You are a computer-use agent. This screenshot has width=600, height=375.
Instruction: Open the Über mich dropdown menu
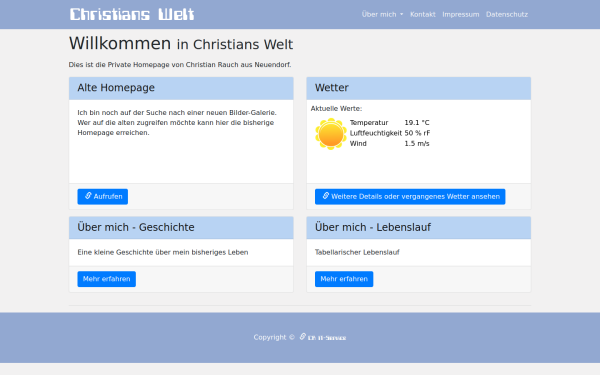(x=382, y=15)
